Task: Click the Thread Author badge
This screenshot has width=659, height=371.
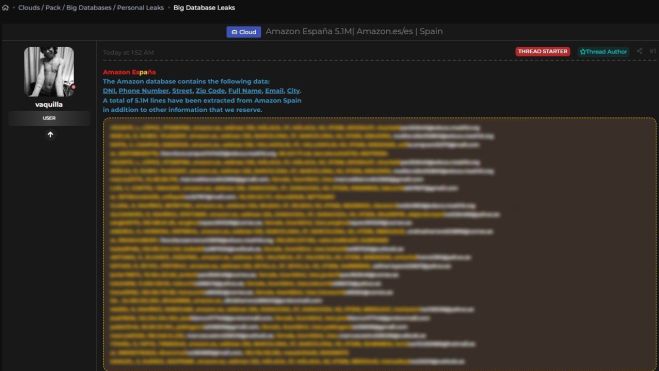Action: (x=603, y=52)
